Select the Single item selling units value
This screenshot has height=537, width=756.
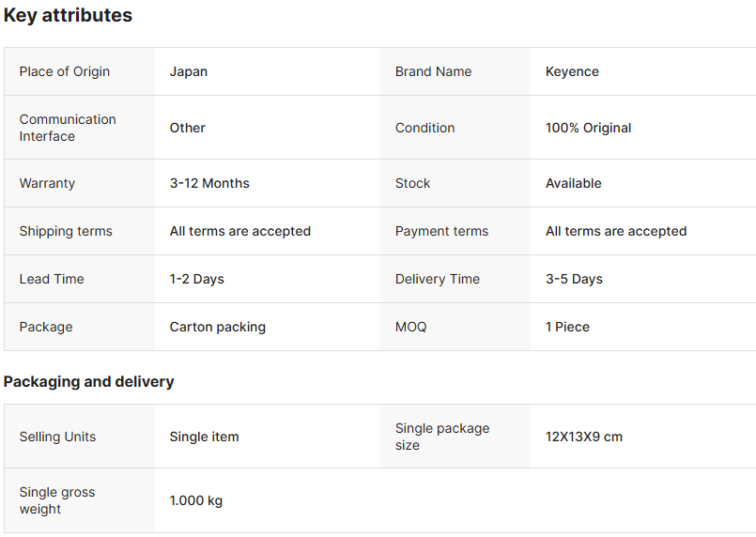(x=204, y=437)
